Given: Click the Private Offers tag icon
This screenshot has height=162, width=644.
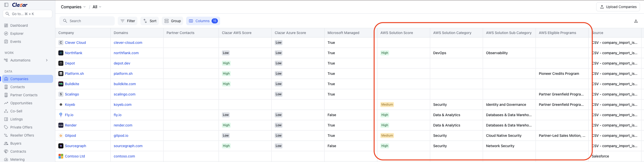Looking at the screenshot, I should pyautogui.click(x=6, y=127).
